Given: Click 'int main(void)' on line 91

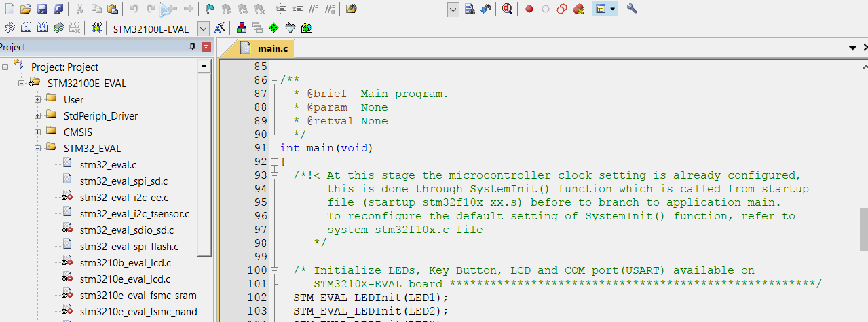Looking at the screenshot, I should (326, 148).
